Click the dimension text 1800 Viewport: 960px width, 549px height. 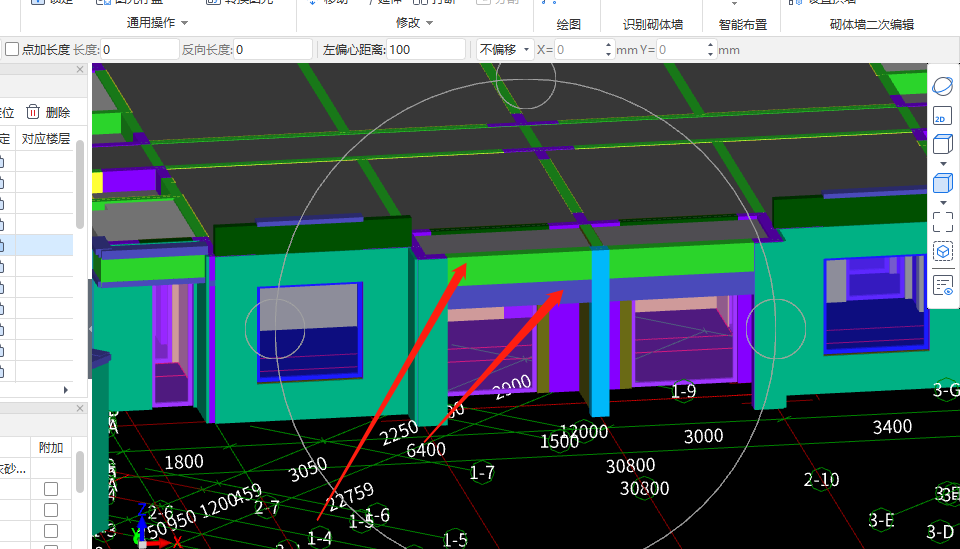point(184,461)
